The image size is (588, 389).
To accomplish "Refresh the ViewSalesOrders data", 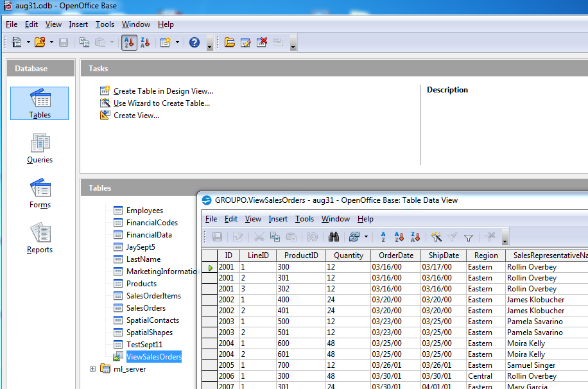I will click(x=354, y=237).
